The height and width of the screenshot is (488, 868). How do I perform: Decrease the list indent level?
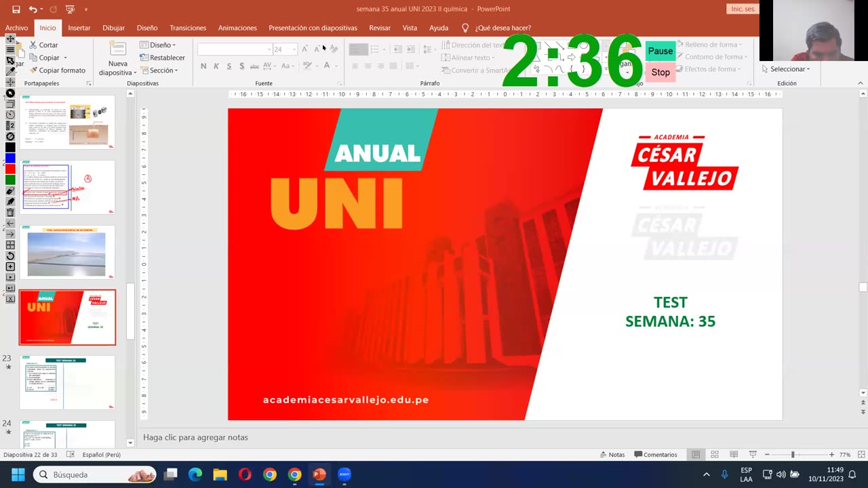click(398, 49)
